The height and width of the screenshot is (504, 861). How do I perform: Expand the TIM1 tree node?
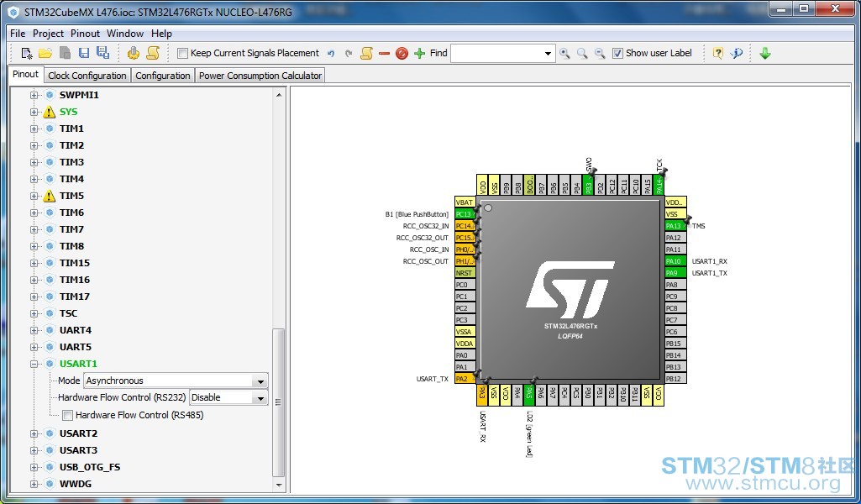point(34,129)
